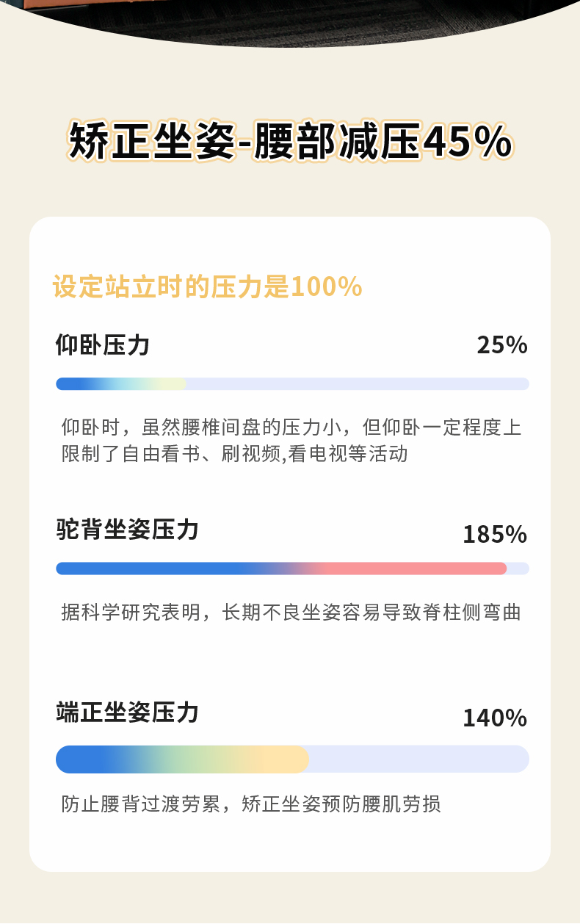Click the 140% value
This screenshot has height=924, width=580.
pyautogui.click(x=495, y=718)
